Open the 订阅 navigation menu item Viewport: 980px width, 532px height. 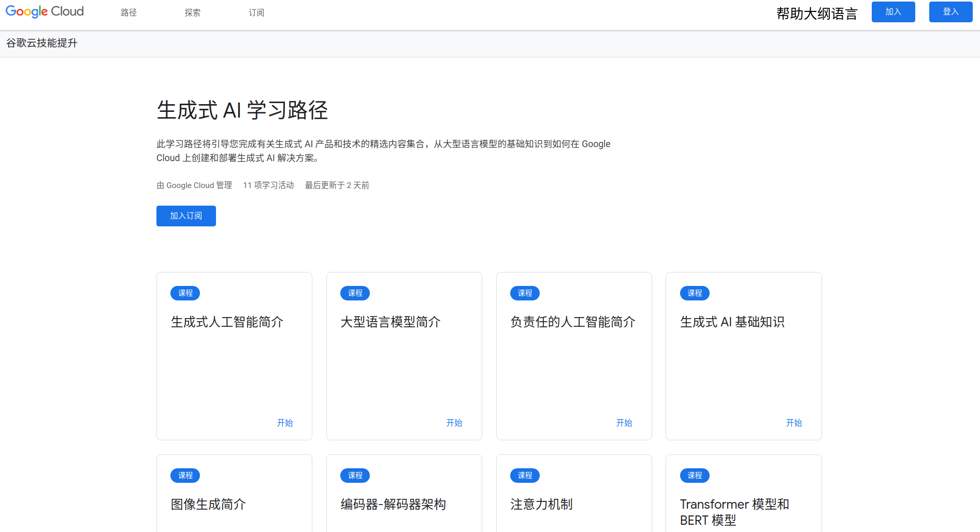256,12
